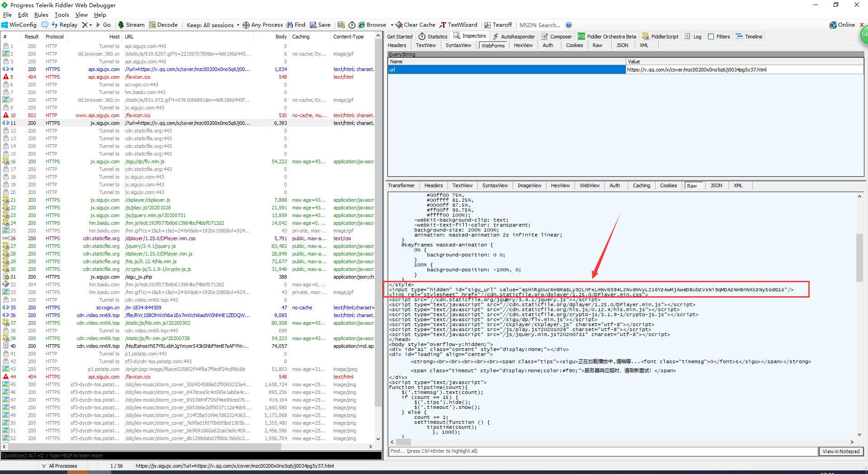Toggle Stream mode in the toolbar
868x474 pixels.
131,25
